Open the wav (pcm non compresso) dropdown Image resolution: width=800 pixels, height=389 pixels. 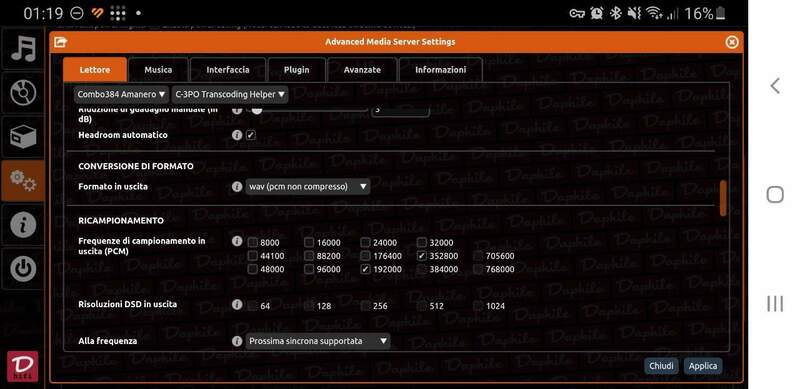point(308,187)
